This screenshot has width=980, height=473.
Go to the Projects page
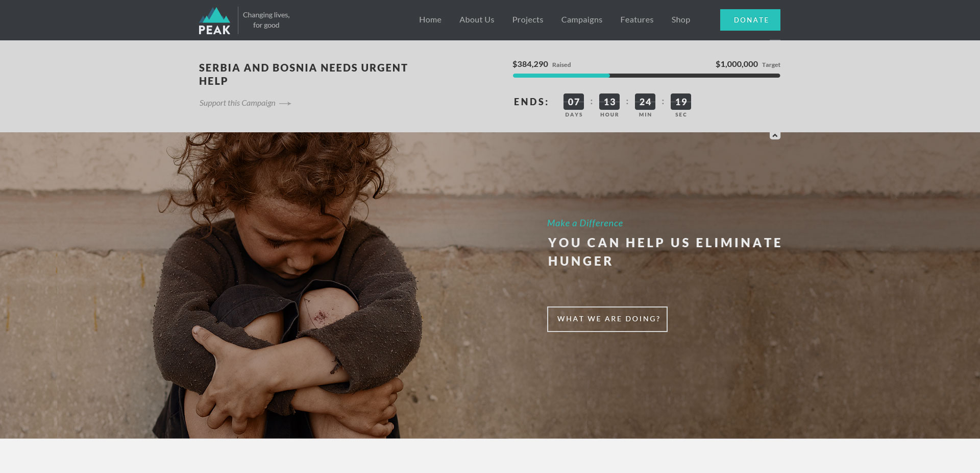tap(528, 20)
